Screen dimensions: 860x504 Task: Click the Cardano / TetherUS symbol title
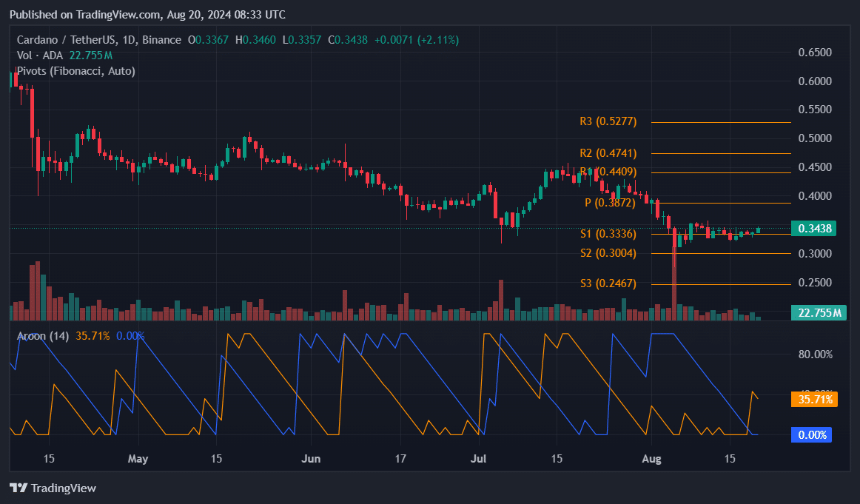[x=98, y=39]
